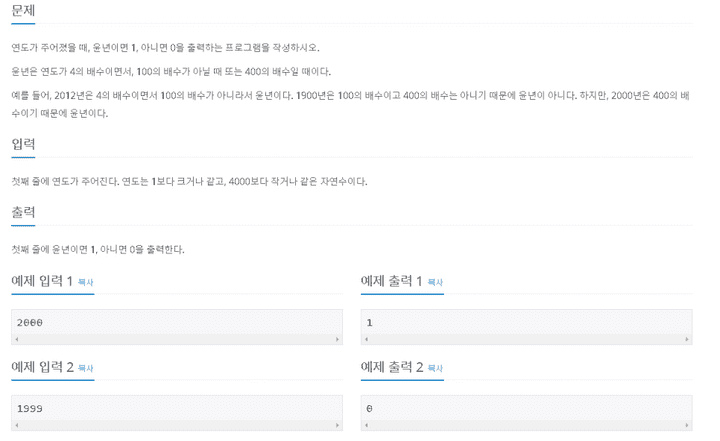This screenshot has width=720, height=441.
Task: Click right scroll arrow in 2000 input box
Action: coord(337,339)
